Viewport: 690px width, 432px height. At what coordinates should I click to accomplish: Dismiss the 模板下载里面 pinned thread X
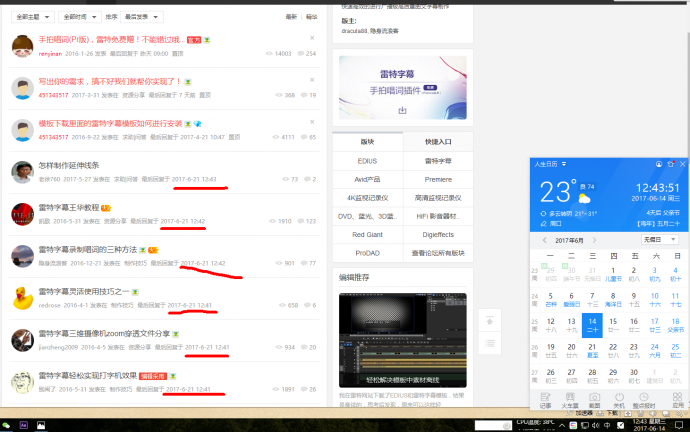312,122
